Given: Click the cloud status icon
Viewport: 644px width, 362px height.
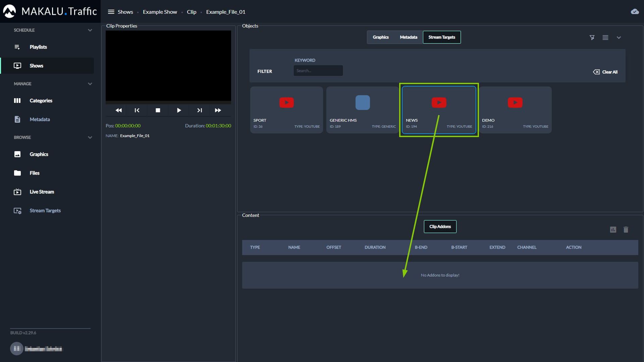Looking at the screenshot, I should 635,12.
